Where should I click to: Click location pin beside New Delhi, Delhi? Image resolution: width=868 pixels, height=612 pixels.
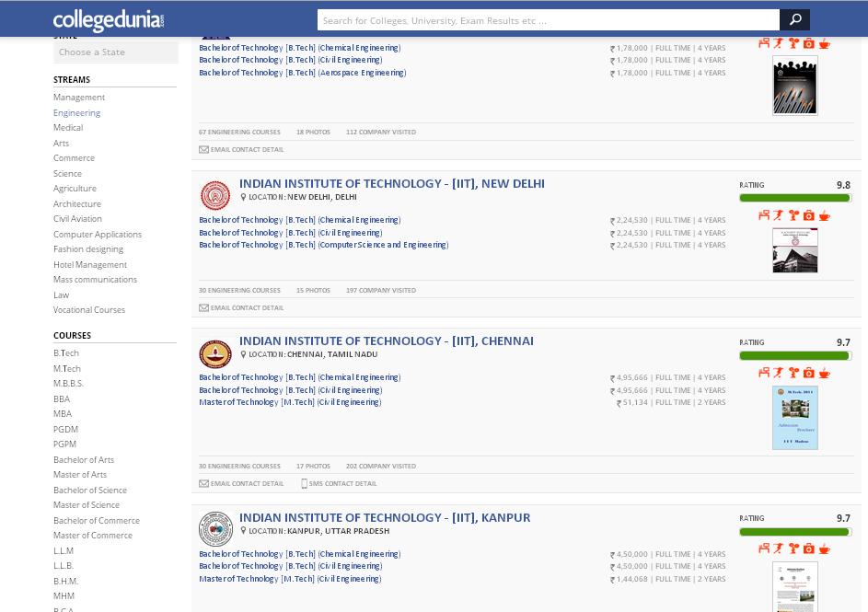click(243, 197)
